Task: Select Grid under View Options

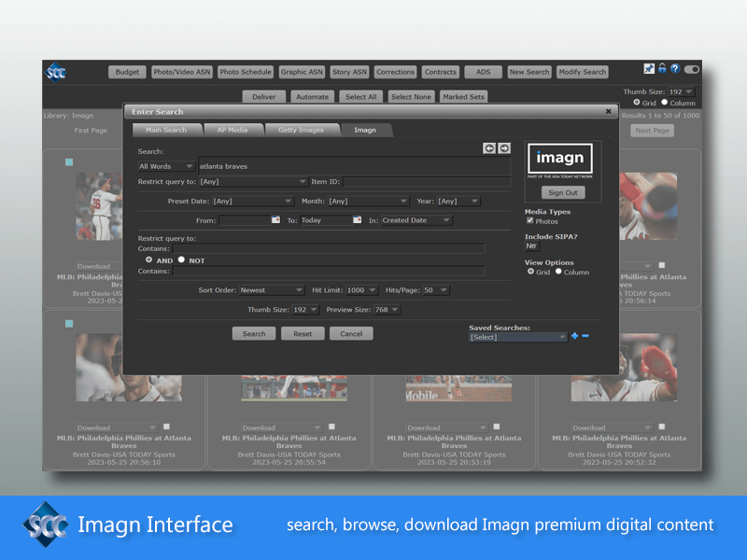Action: (x=530, y=272)
